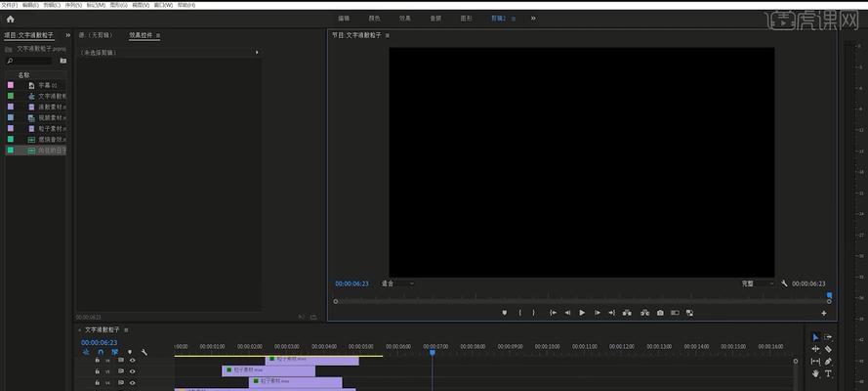Open the 文件 menu
This screenshot has height=391, width=868.
(x=10, y=5)
